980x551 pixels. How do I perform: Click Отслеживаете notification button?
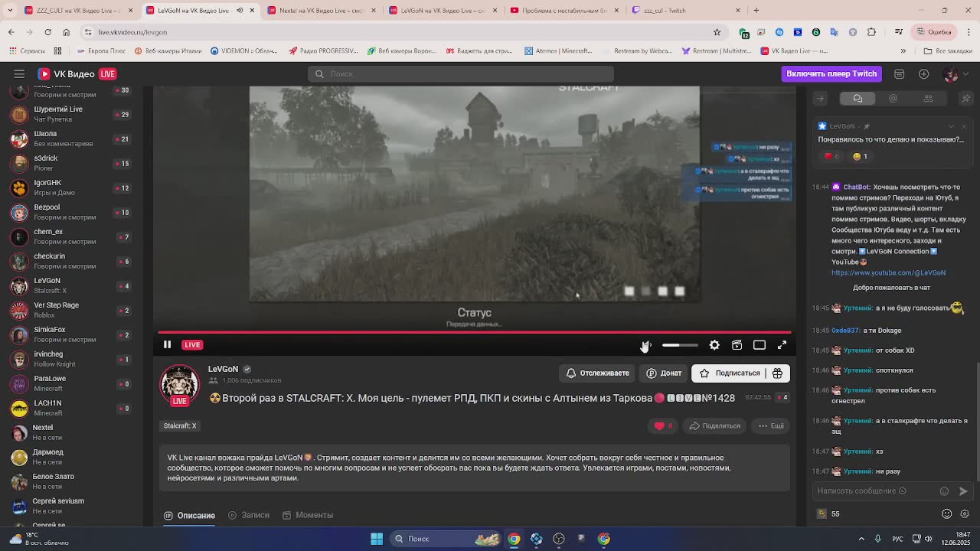coord(597,373)
